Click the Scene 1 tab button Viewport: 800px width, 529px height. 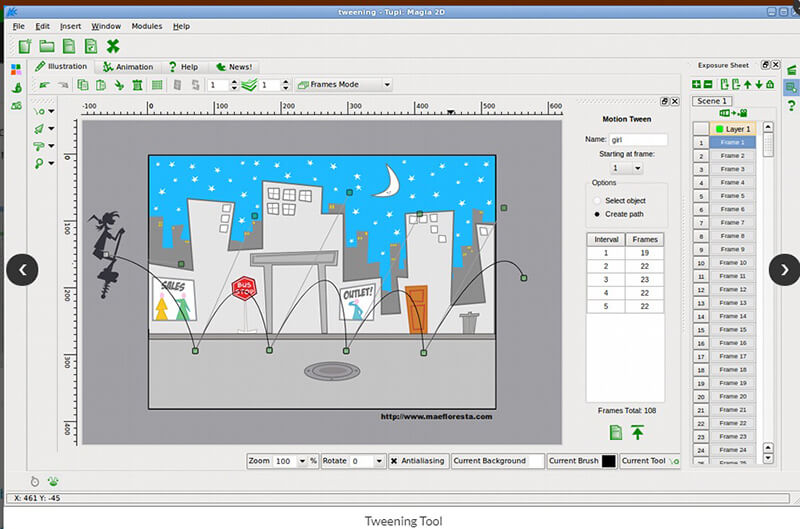[x=712, y=101]
